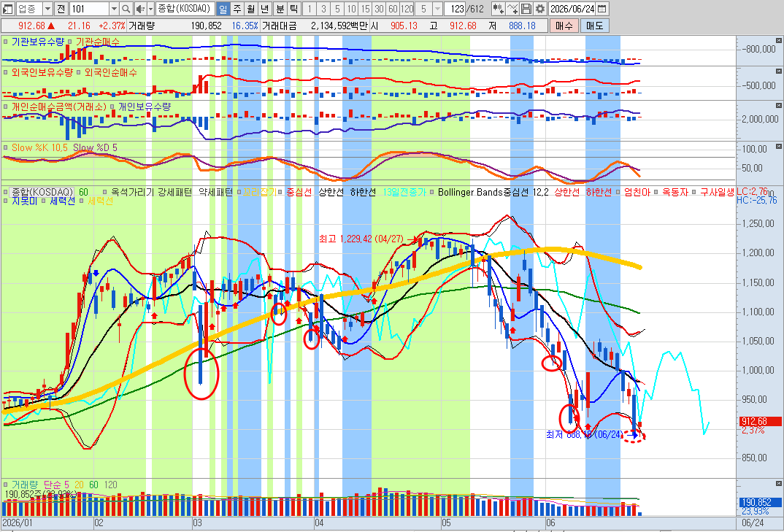This screenshot has width=784, height=532.
Task: Close the 기관보유수량 indicator pane
Action: point(778,40)
